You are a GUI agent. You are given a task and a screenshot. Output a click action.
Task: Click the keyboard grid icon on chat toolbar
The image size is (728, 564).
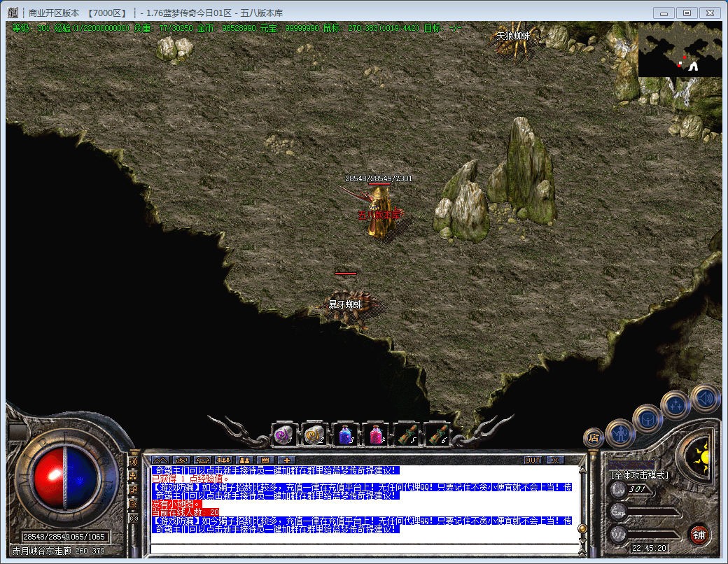tap(265, 460)
